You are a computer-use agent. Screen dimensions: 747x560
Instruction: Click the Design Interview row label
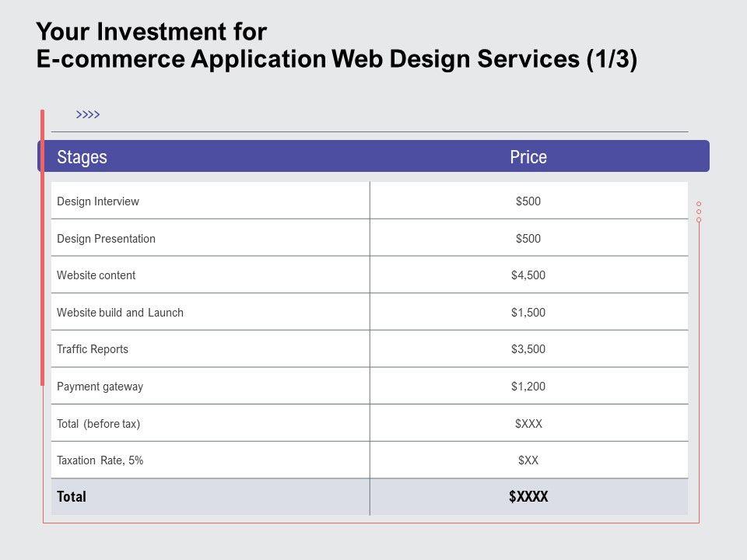(x=98, y=201)
